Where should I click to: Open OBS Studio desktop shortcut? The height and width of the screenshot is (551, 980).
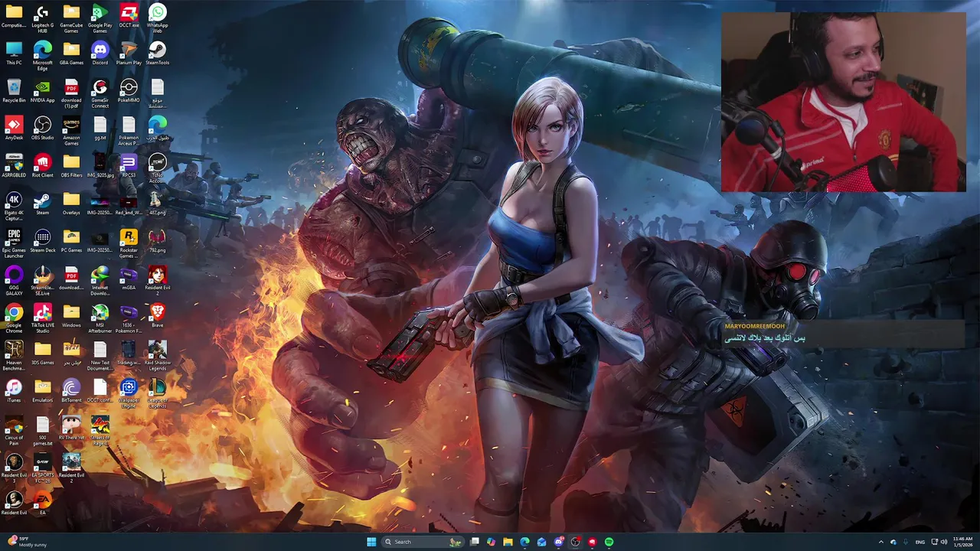coord(43,128)
